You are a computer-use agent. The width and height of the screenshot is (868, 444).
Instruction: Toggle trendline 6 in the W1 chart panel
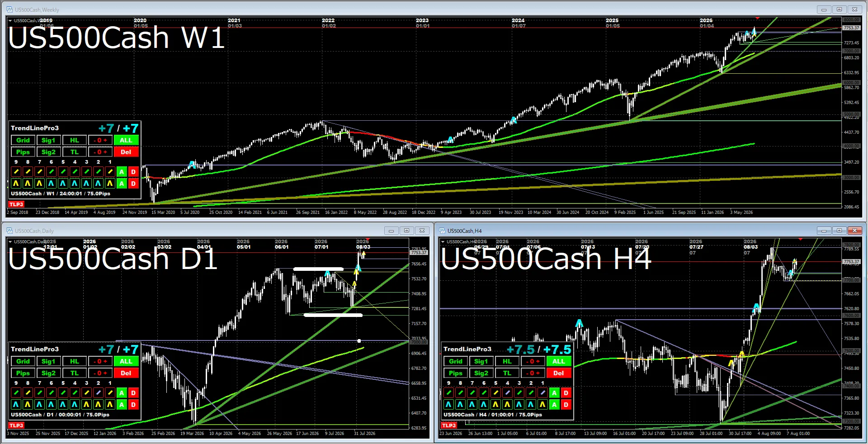(51, 172)
